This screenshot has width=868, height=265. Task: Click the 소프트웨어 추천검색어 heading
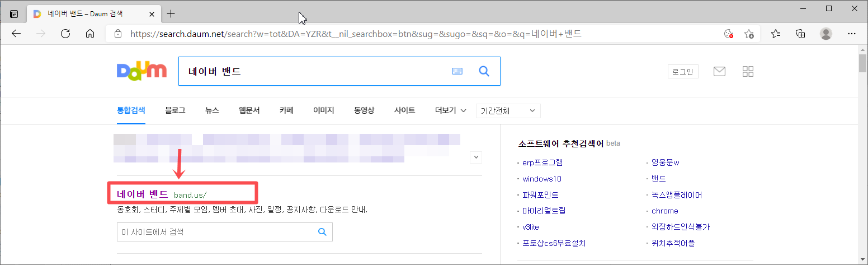coord(561,143)
